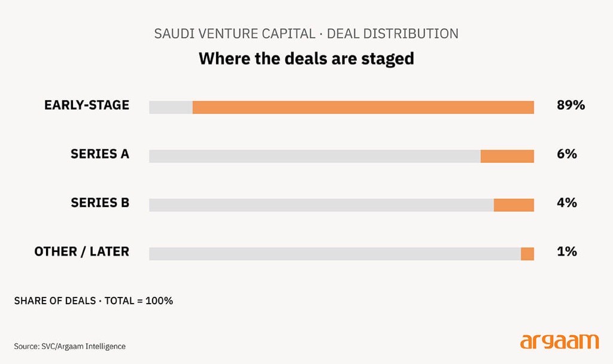This screenshot has width=613, height=364.
Task: Click the gray portion of Series A bar
Action: point(314,156)
